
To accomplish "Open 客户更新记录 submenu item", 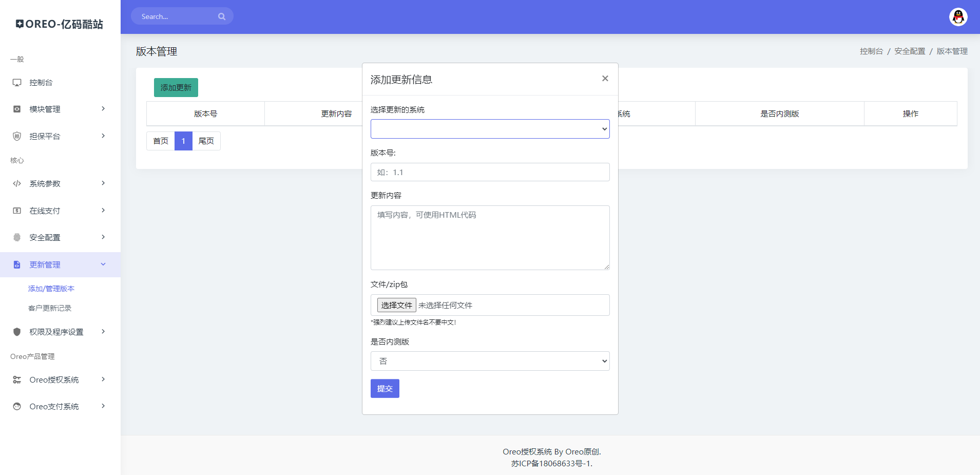I will pyautogui.click(x=50, y=308).
